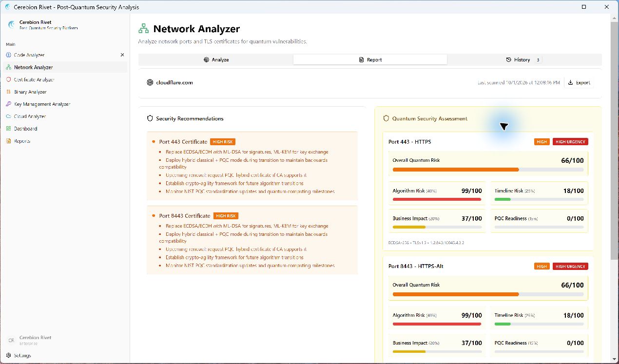
Task: Click HIGH URGENCY badge on Port 8443 - HTTPS-Alt
Action: coord(570,267)
